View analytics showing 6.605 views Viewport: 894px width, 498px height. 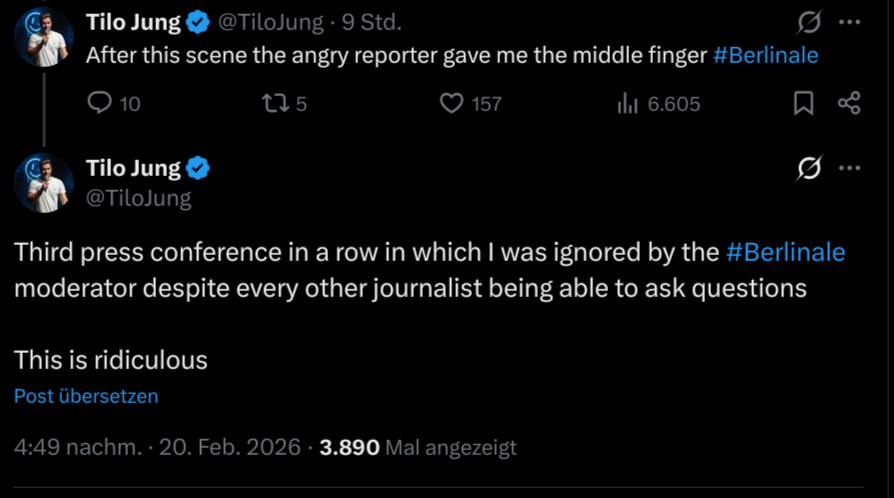coord(628,103)
